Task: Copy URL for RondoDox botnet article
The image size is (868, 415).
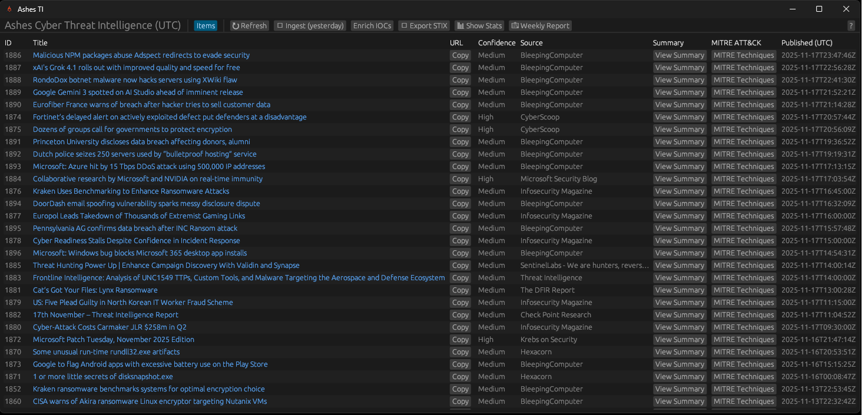Action: (460, 80)
